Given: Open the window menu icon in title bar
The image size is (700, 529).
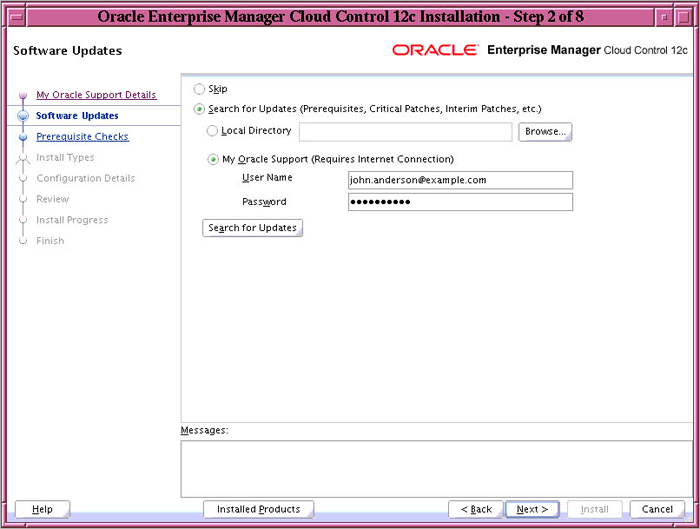Looking at the screenshot, I should pyautogui.click(x=17, y=17).
